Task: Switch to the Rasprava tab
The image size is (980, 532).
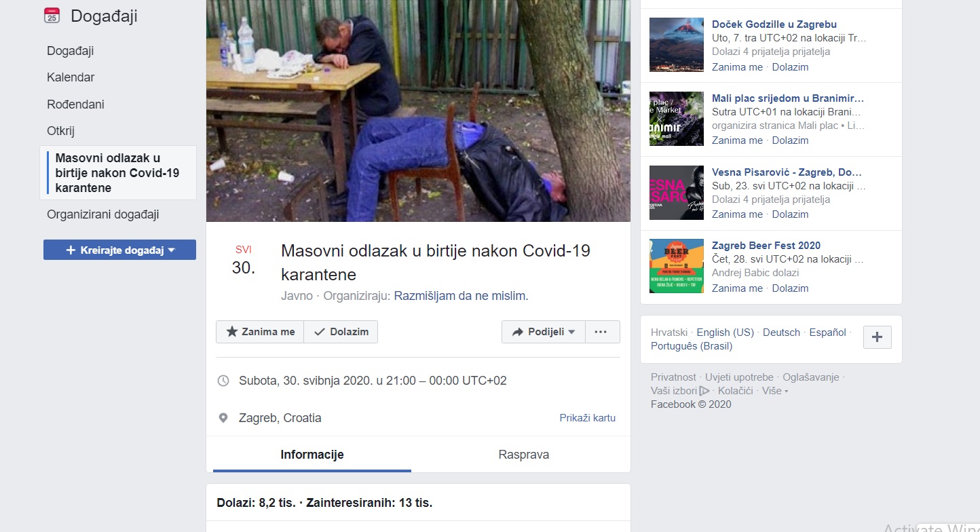Action: tap(523, 455)
